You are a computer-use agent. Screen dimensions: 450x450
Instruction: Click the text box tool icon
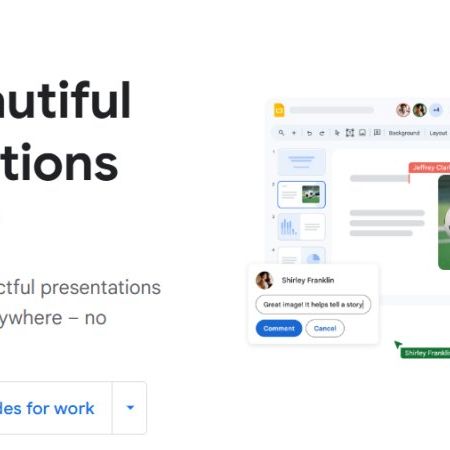(350, 133)
